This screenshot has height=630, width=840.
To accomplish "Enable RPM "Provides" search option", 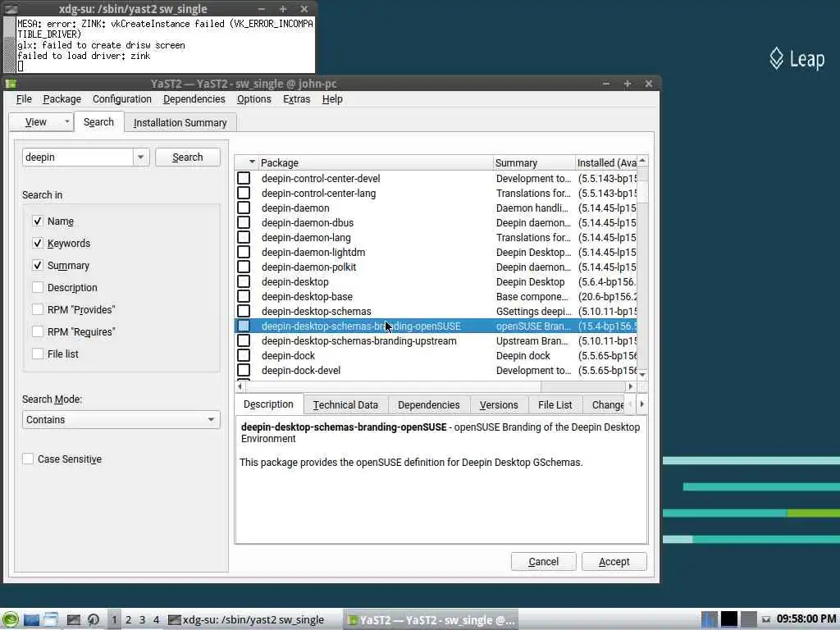I will pyautogui.click(x=38, y=309).
